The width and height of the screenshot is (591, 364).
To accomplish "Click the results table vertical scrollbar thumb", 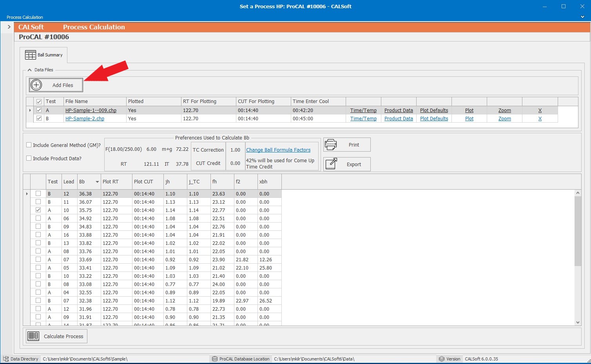I will coord(578,231).
